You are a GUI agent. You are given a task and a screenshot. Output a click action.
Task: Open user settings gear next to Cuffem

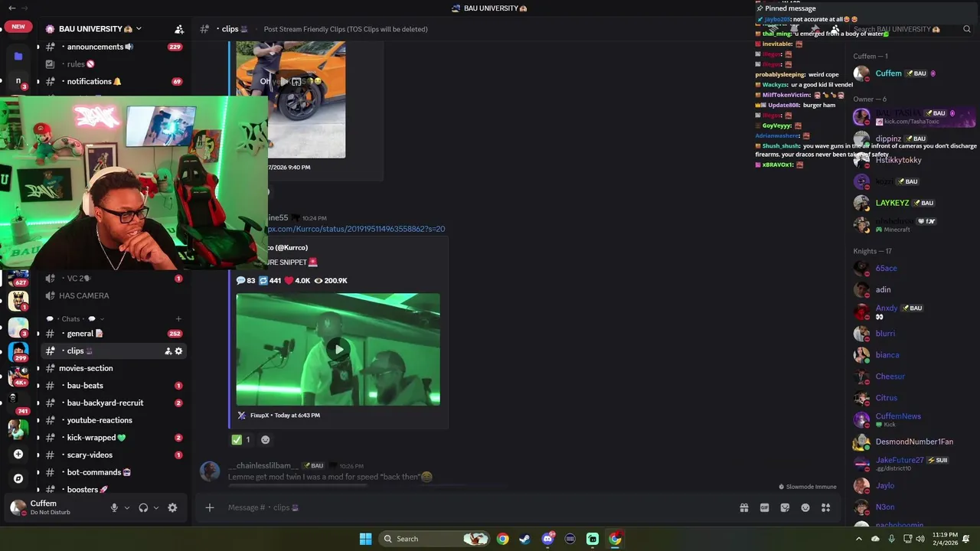(172, 507)
